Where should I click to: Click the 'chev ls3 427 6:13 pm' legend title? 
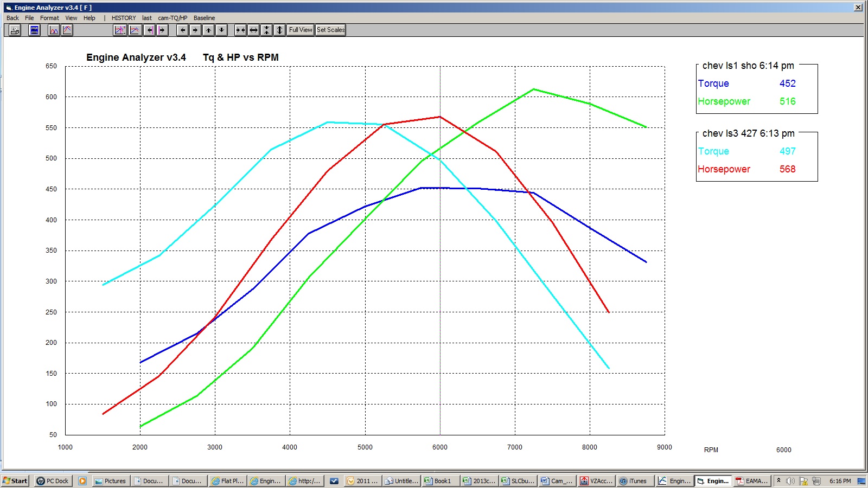point(748,133)
